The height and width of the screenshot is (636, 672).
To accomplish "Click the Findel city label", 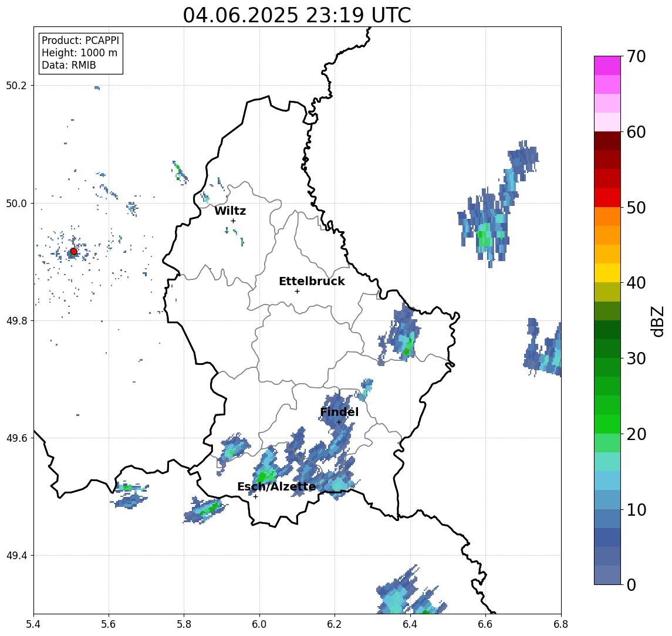I will click(x=339, y=412).
